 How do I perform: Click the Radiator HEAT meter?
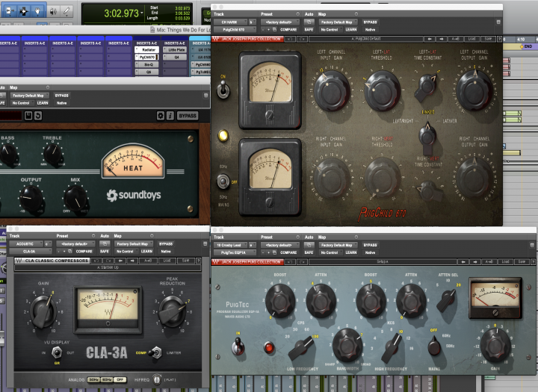click(133, 161)
